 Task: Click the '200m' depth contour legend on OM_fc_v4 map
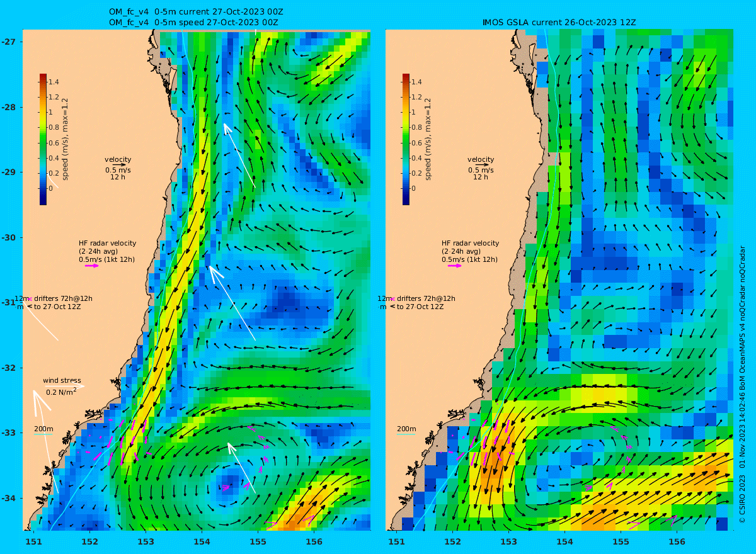coord(43,429)
